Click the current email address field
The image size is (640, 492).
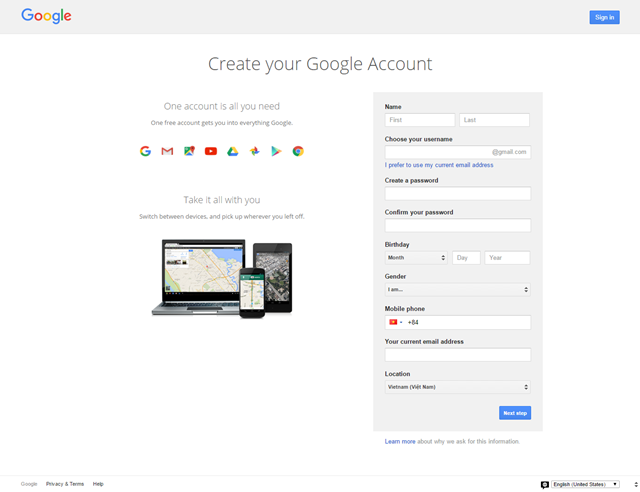pyautogui.click(x=458, y=355)
